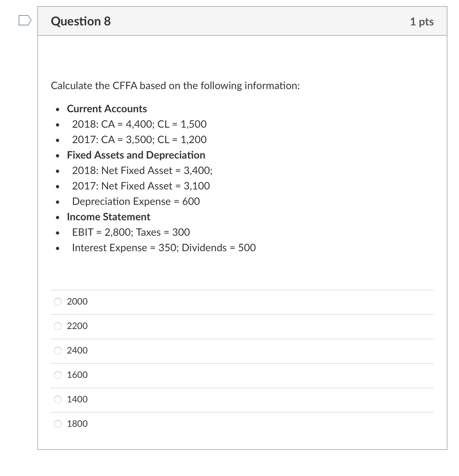This screenshot has height=476, width=459.
Task: Click the radio circle next to 2000
Action: tap(58, 302)
